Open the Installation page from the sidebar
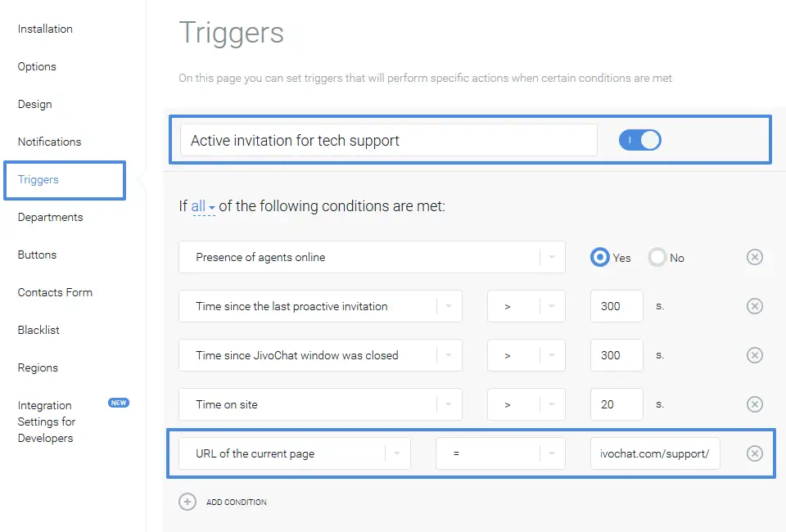 pyautogui.click(x=45, y=29)
